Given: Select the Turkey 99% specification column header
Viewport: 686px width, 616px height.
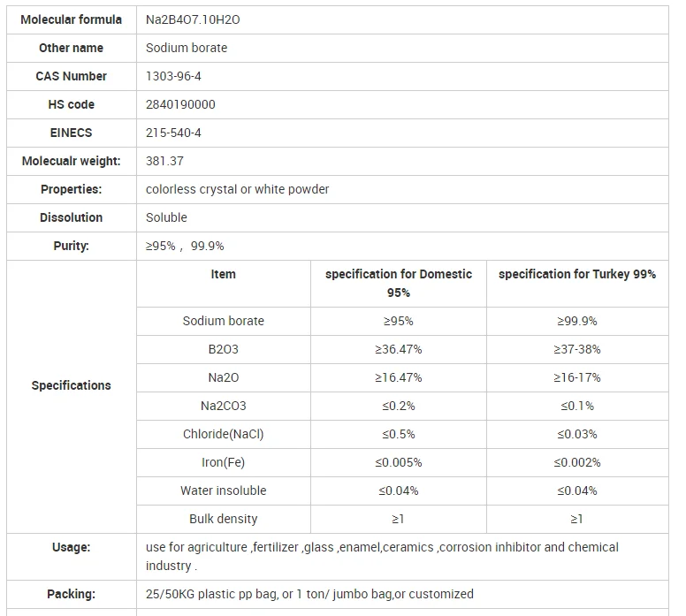Looking at the screenshot, I should pos(577,283).
